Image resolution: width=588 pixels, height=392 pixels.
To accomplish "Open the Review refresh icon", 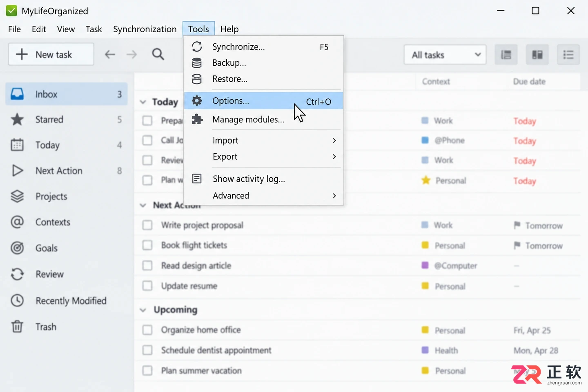I will coord(17,274).
